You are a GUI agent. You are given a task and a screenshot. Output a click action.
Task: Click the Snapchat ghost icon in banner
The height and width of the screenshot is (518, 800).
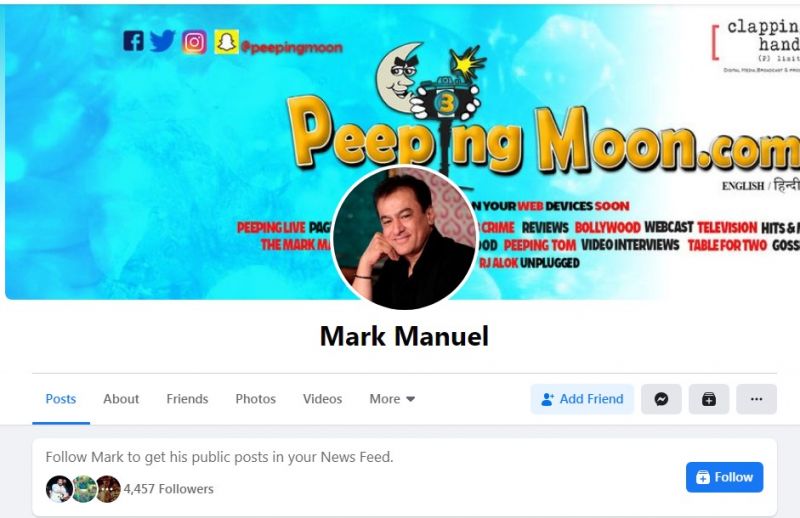(x=227, y=42)
